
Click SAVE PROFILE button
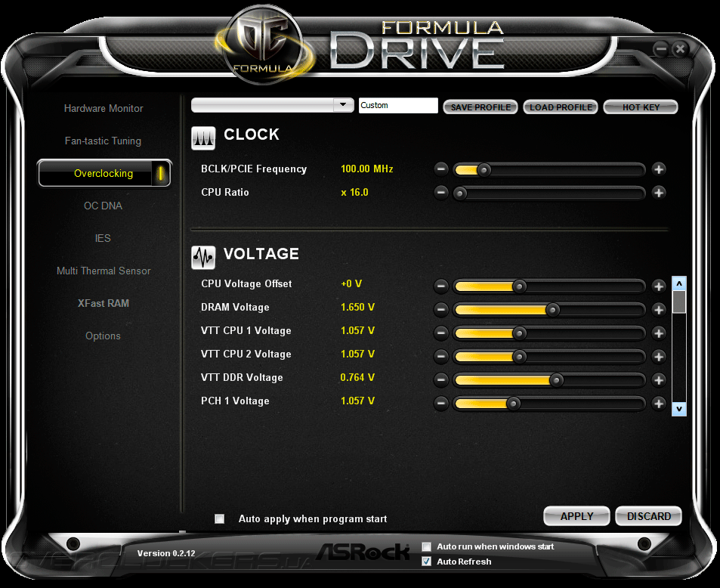tap(481, 107)
